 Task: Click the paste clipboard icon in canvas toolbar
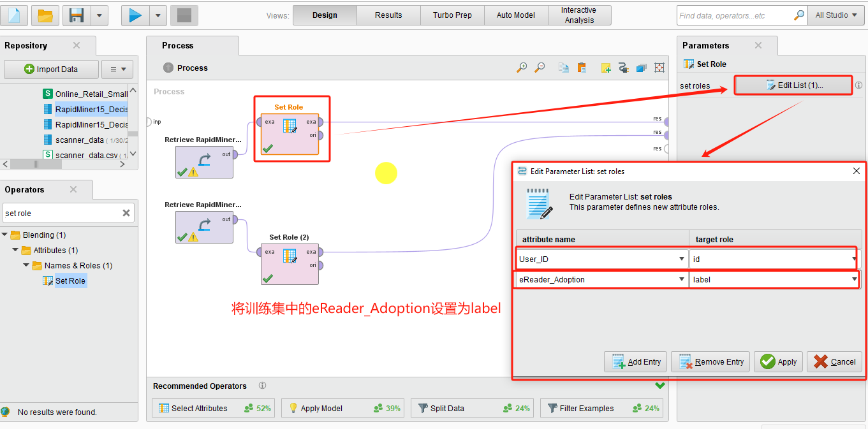coord(582,68)
